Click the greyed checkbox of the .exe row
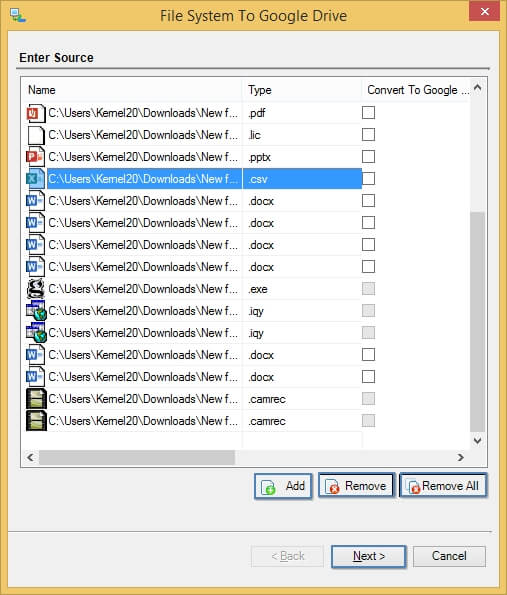 click(368, 289)
